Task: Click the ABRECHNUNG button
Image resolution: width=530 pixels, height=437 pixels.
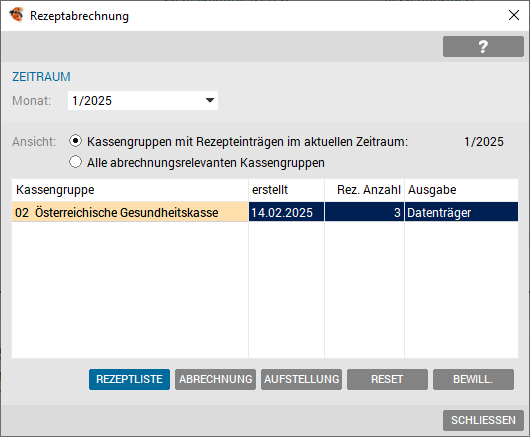Action: [x=215, y=379]
